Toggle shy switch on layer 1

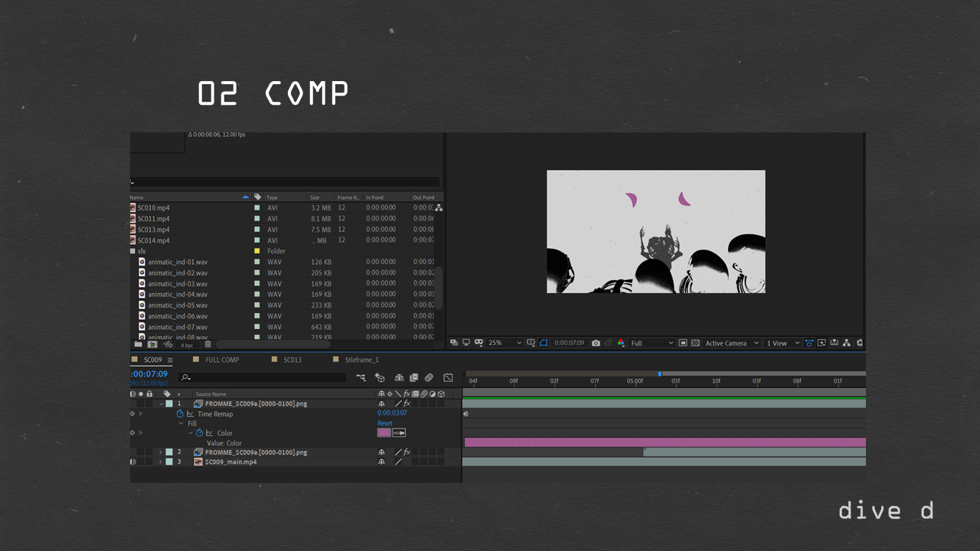[381, 403]
